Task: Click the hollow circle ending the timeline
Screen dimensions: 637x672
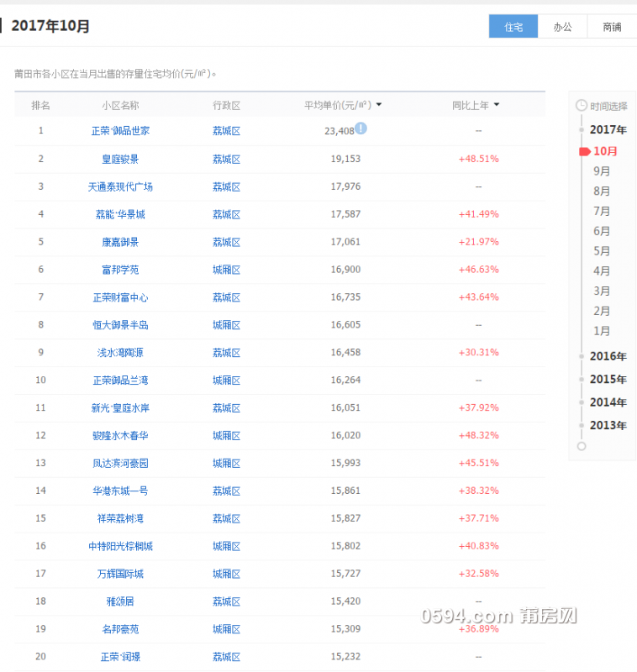Action: click(582, 447)
